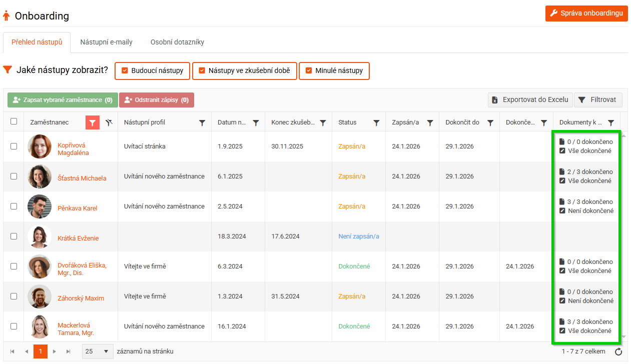Tick the select-all checkbox in table header
Image resolution: width=631 pixels, height=364 pixels.
click(14, 121)
